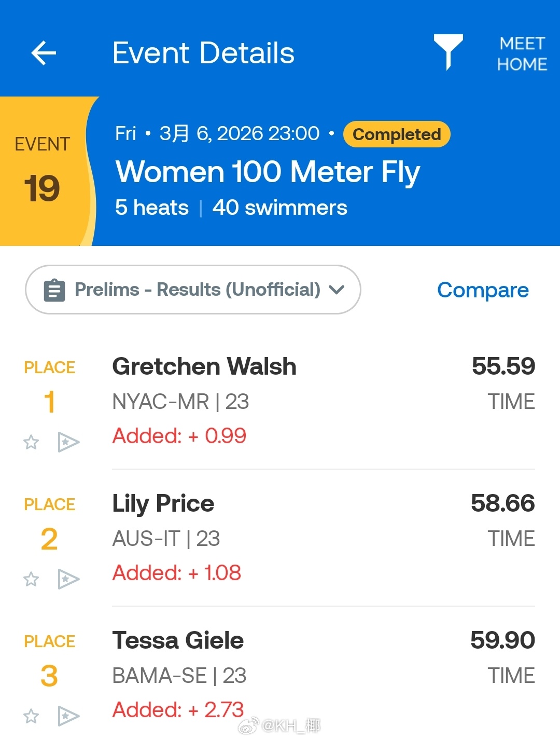The image size is (560, 740).
Task: Tap flag icon under Tessa Giele's place
Action: click(68, 716)
